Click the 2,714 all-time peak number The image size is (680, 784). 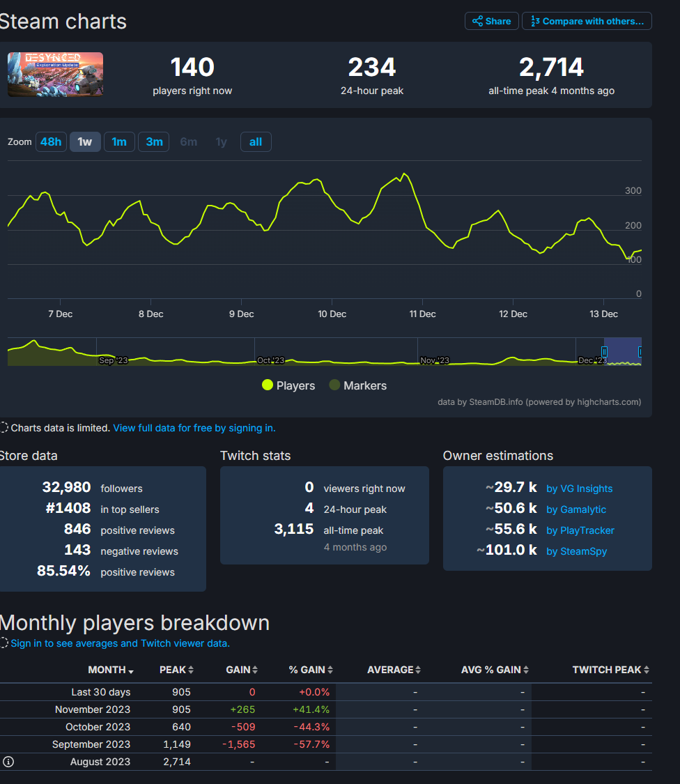[552, 67]
